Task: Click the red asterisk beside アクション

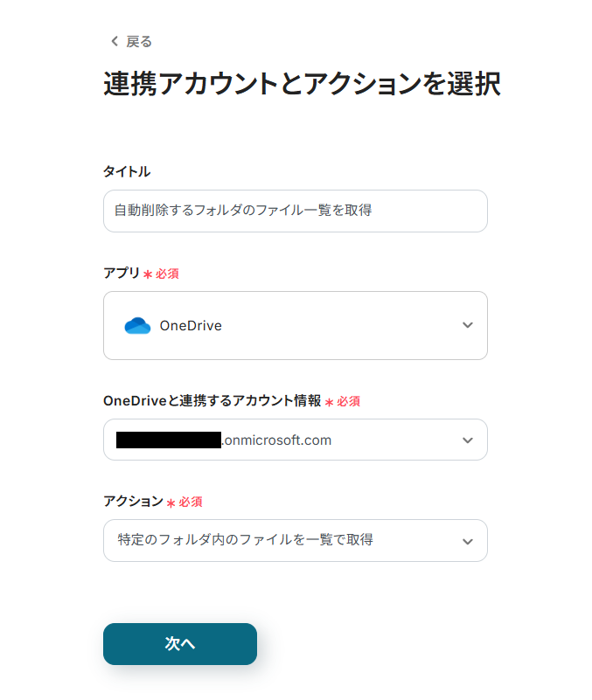Action: (171, 502)
